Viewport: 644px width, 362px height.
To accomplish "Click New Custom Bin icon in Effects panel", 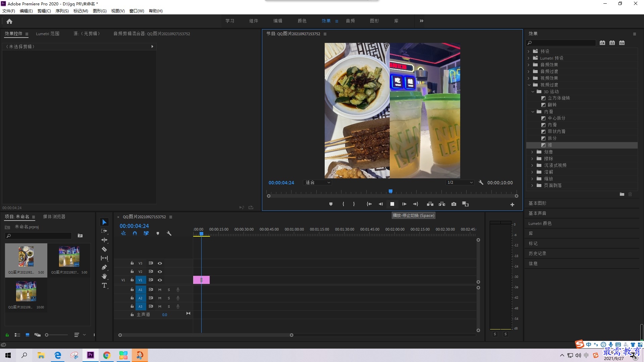I will coord(622,194).
